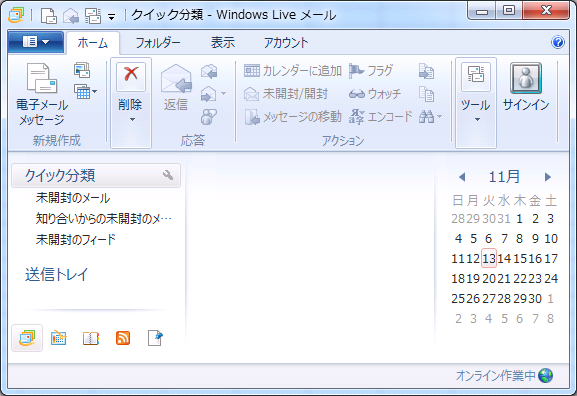Toggle 未開封/開封 status
Screen dimensions: 577x396
pyautogui.click(x=286, y=94)
